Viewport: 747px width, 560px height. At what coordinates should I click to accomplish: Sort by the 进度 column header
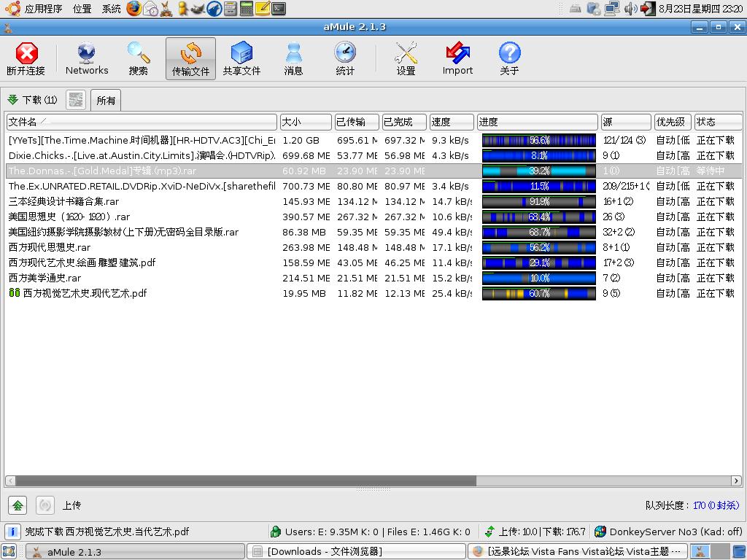(537, 122)
